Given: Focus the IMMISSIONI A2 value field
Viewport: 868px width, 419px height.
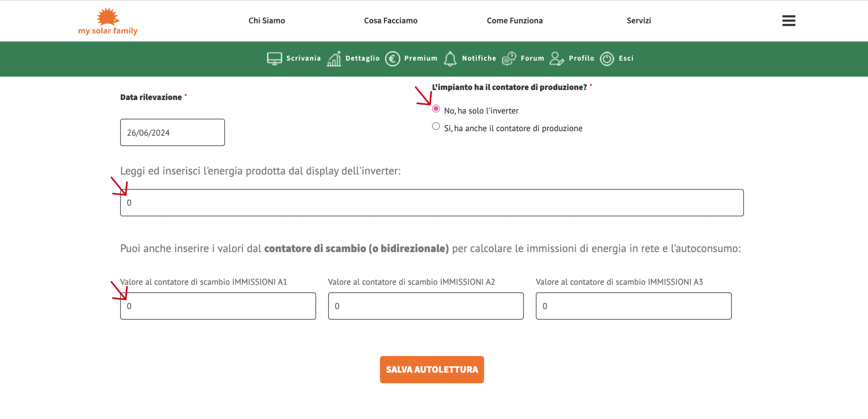Looking at the screenshot, I should point(426,306).
